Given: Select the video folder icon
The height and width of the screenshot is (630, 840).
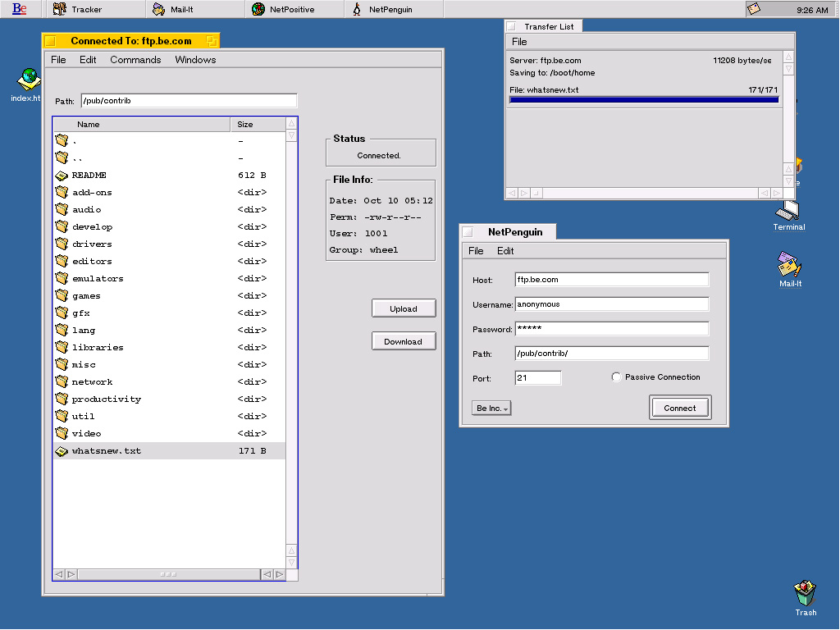Looking at the screenshot, I should [62, 433].
